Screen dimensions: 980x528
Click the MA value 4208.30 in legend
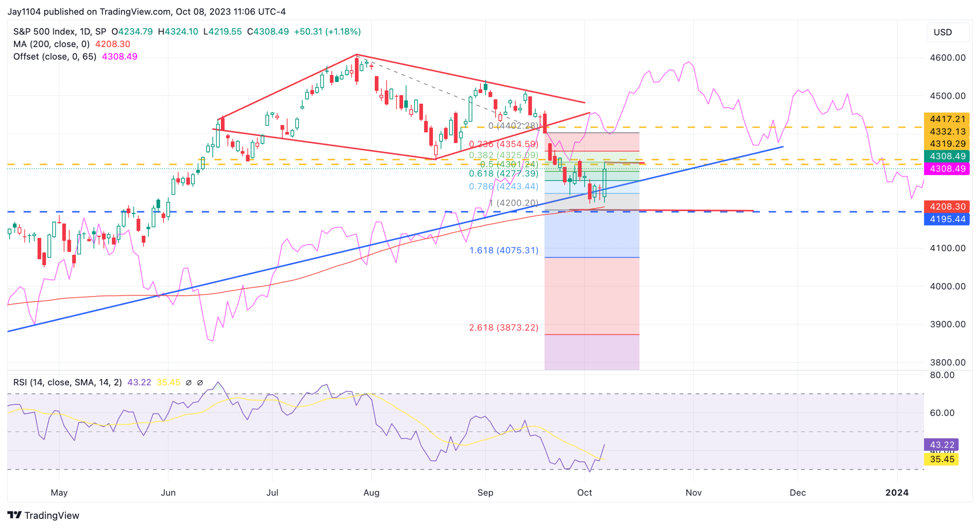tap(113, 44)
